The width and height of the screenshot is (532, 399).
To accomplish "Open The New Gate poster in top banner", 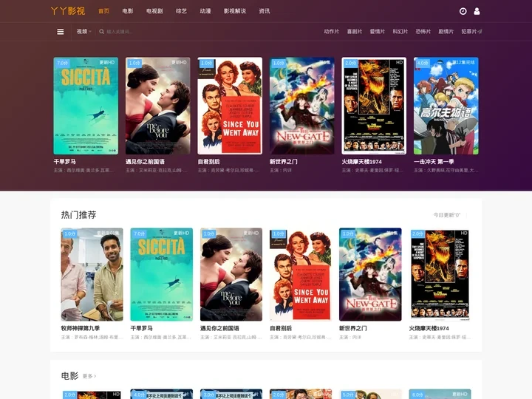I will (x=302, y=106).
